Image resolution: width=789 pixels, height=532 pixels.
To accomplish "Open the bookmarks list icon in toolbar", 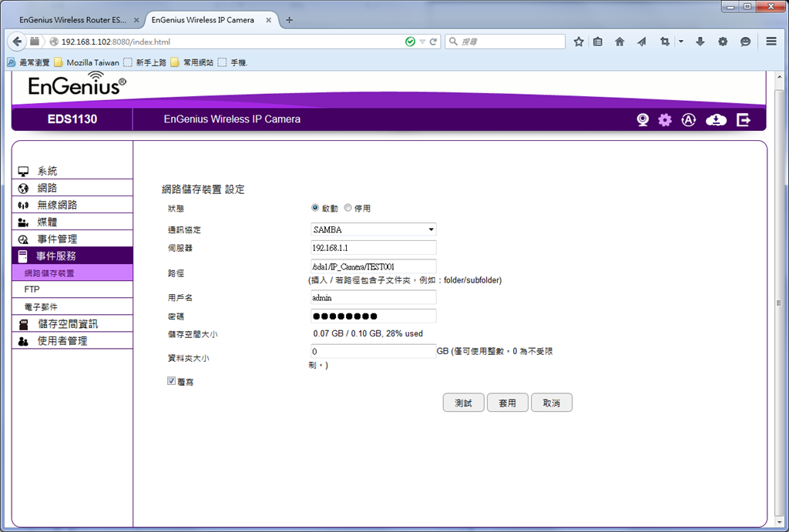I will coord(598,42).
